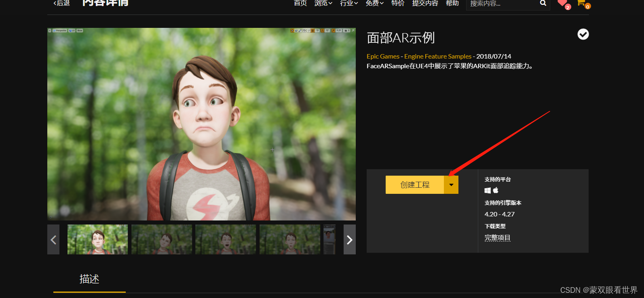Select the first bright boy thumbnail
This screenshot has width=644, height=298.
pyautogui.click(x=97, y=239)
